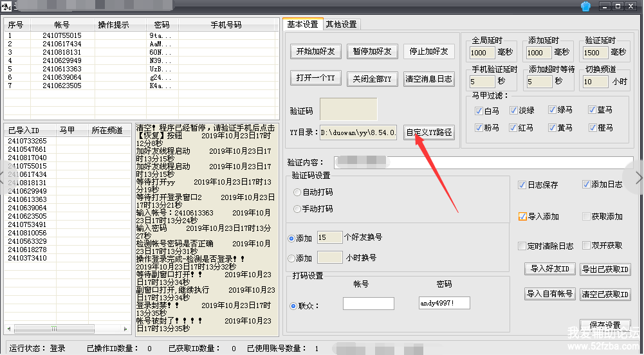Click 联众 密码 input field

point(445,303)
